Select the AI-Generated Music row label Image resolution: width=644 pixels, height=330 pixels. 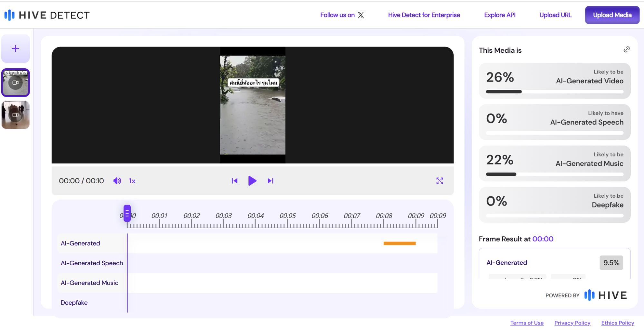[x=90, y=283]
